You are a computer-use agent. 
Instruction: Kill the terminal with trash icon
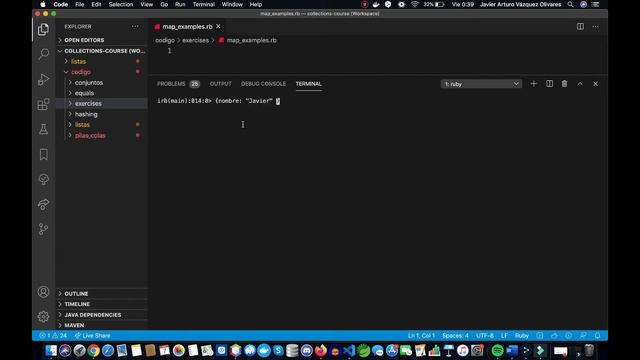tap(564, 84)
